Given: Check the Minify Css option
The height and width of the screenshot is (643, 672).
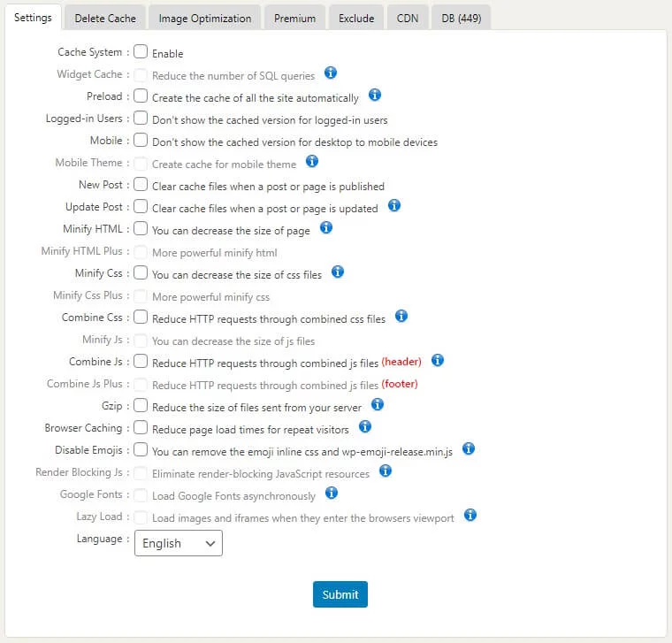Looking at the screenshot, I should coord(141,273).
